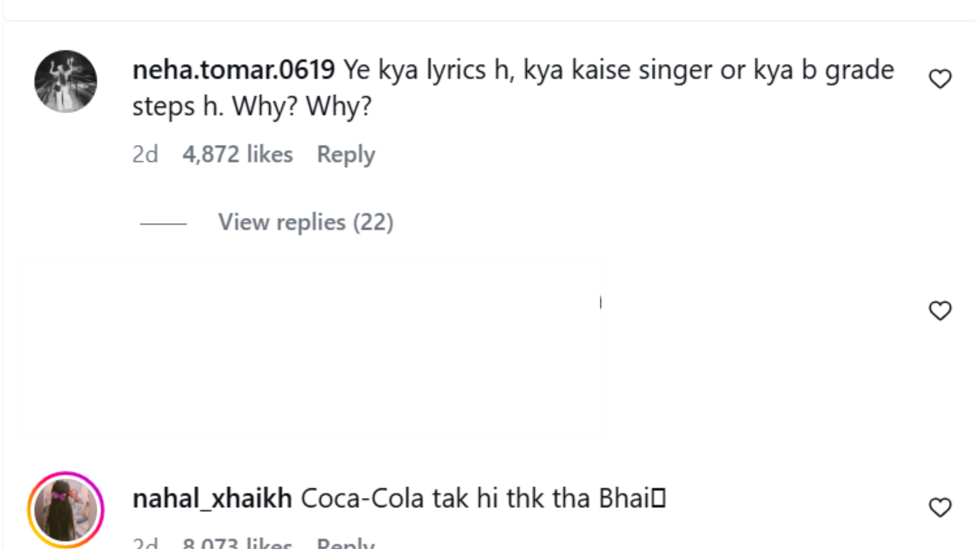Show who liked via 4,872 likes
Screen dimensions: 980x551
tap(237, 154)
